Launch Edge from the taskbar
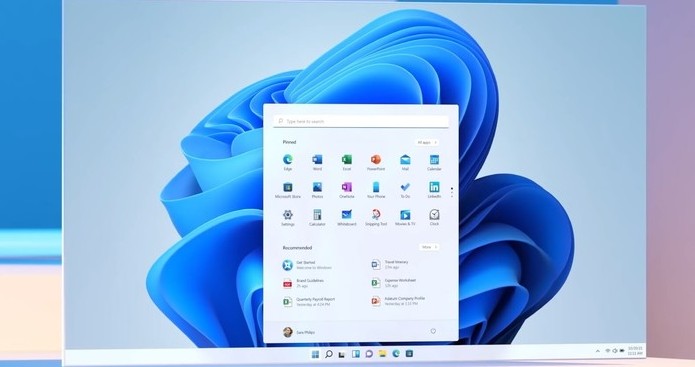Screen dimensions: 695x367 pyautogui.click(x=396, y=353)
